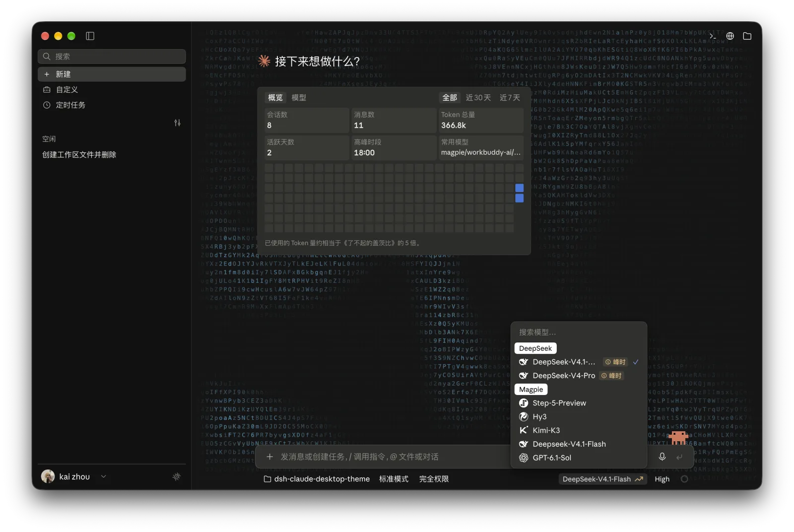Click the microphone voice input icon
This screenshot has height=532, width=794.
[x=662, y=457]
